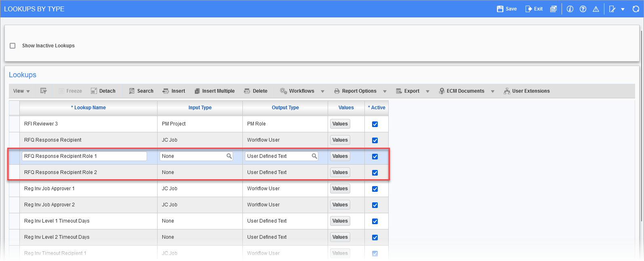Click the edit page pencil icon
This screenshot has height=261, width=644.
click(x=612, y=9)
